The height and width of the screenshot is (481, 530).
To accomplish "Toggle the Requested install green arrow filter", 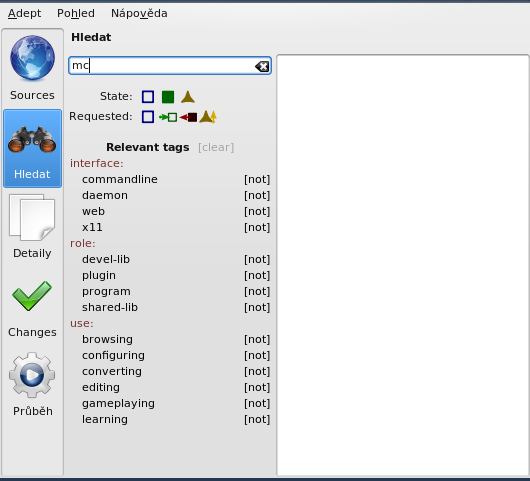I will [168, 117].
